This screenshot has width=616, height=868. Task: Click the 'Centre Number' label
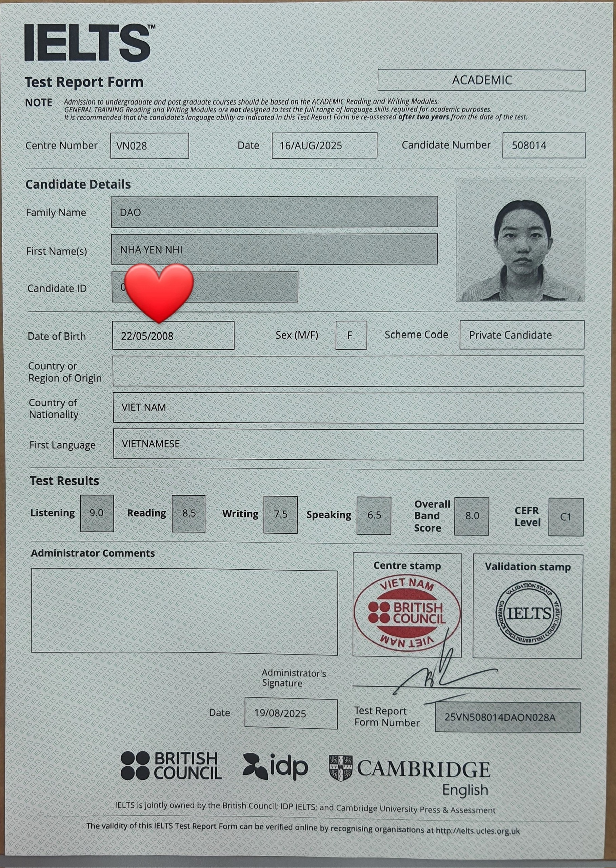61,146
